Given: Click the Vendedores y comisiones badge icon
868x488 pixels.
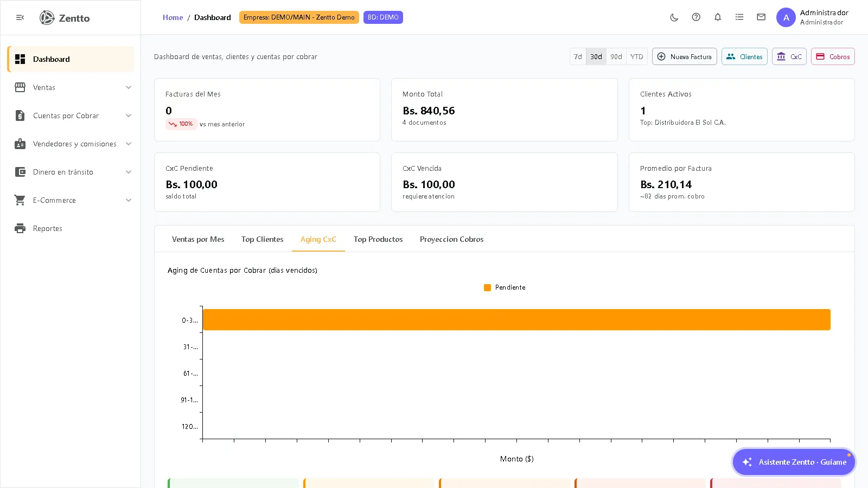Looking at the screenshot, I should (x=20, y=144).
